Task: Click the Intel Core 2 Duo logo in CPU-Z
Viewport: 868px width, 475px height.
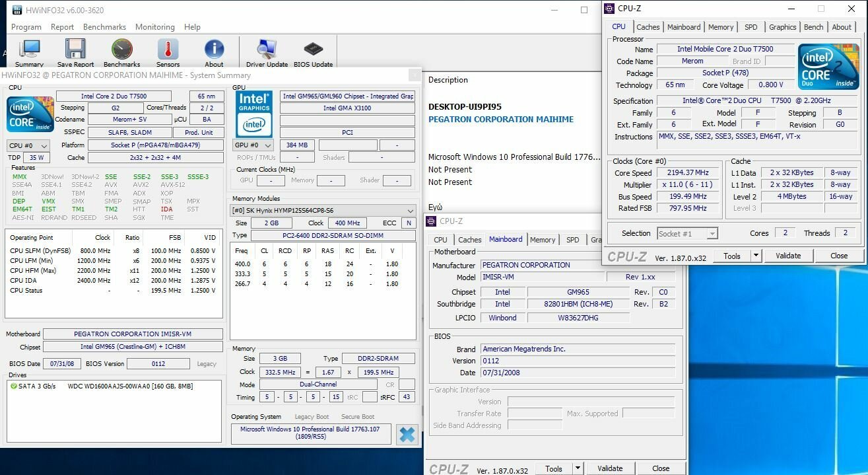Action: pos(828,67)
